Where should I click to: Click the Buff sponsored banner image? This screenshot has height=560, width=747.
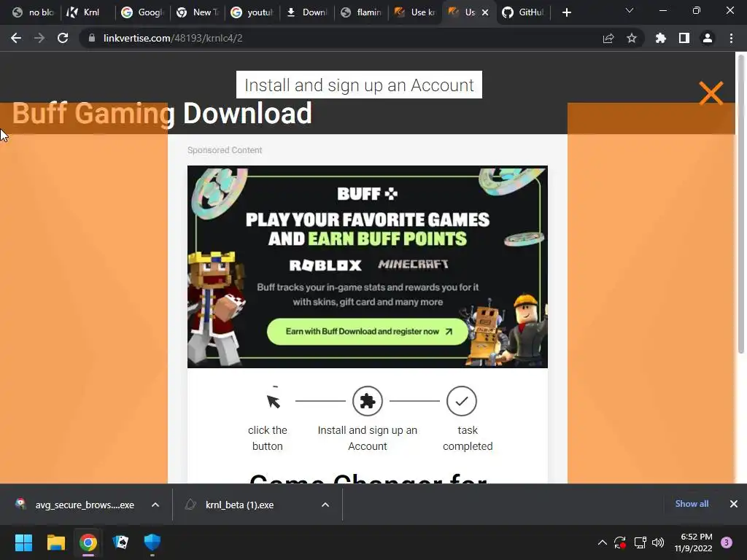[x=368, y=267]
